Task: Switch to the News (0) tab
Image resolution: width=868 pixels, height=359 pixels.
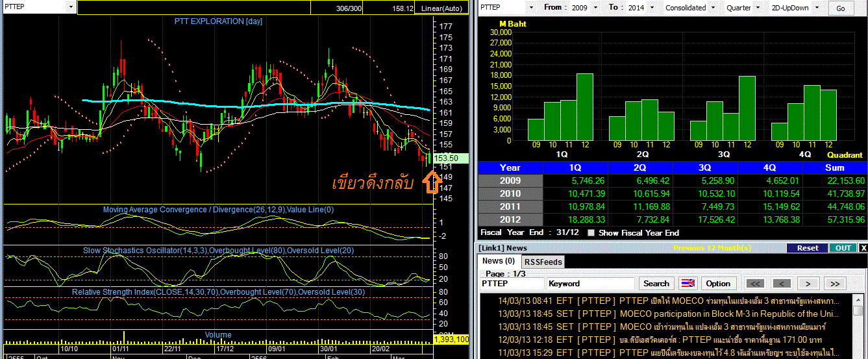Action: (x=499, y=261)
